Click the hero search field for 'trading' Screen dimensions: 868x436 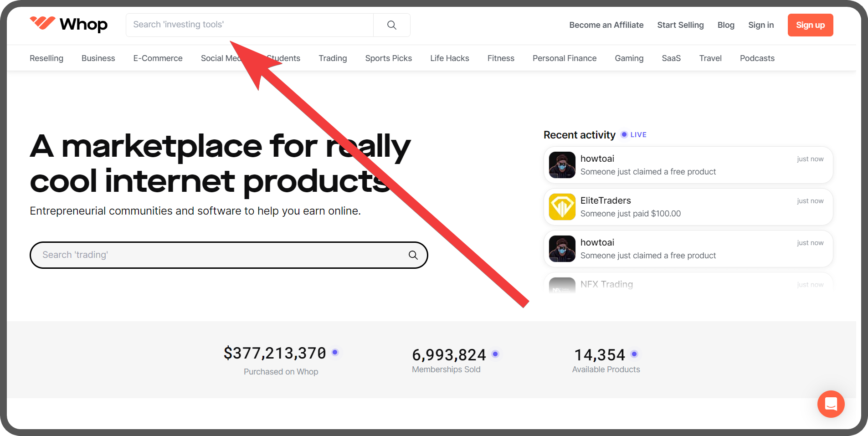(205, 255)
